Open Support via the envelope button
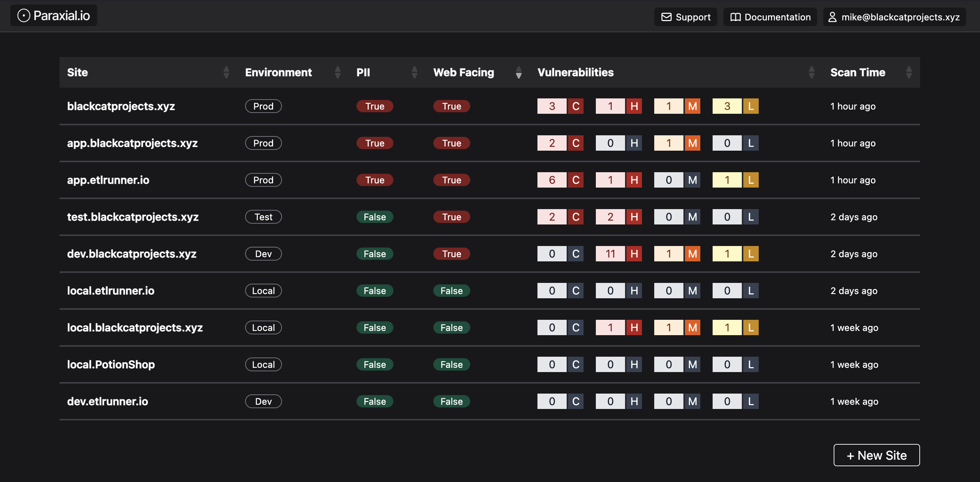This screenshot has width=980, height=482. 686,17
